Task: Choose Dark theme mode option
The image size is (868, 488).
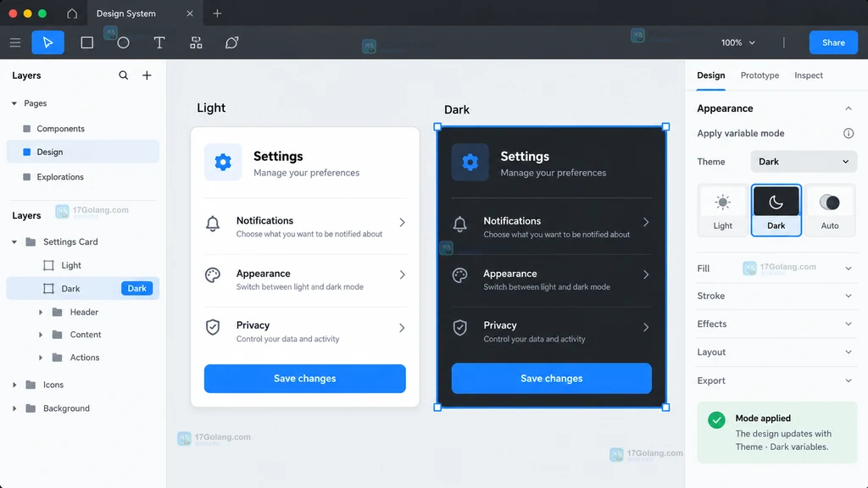Action: pyautogui.click(x=776, y=210)
